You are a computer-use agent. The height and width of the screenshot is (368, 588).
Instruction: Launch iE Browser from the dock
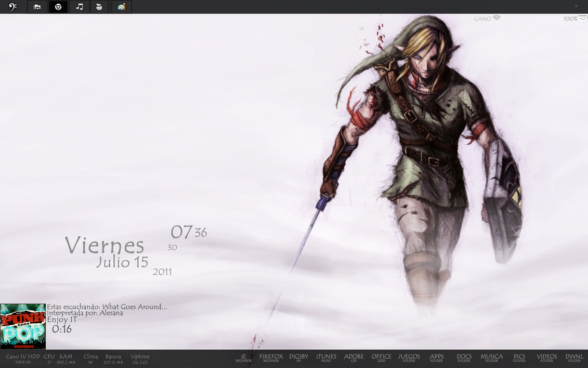point(243,358)
